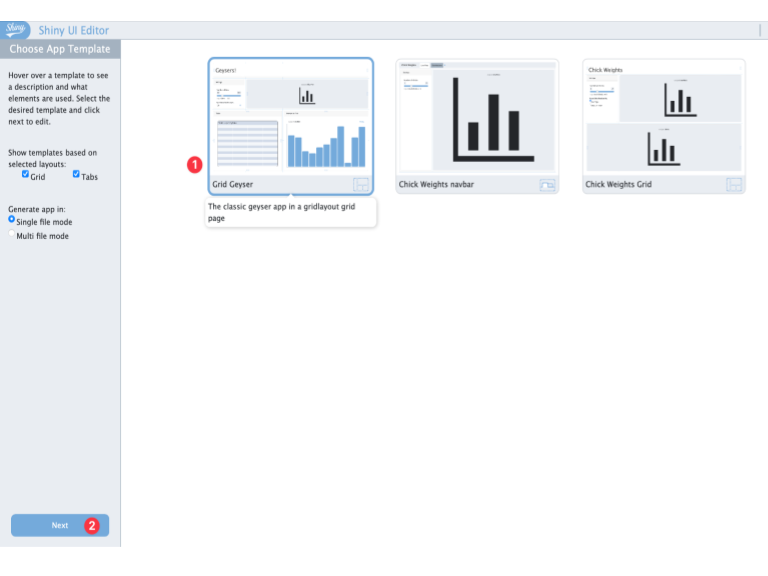Click the red number 2 badge

click(92, 525)
